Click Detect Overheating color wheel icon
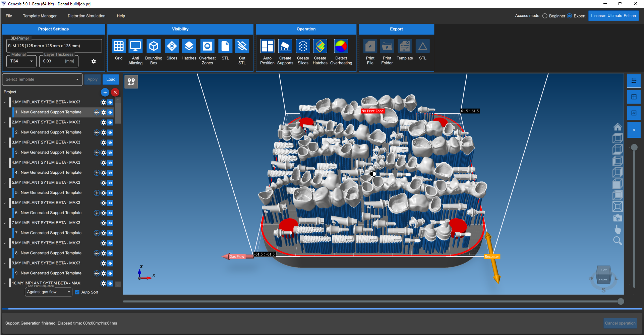Screen dimensions: 644x335 pyautogui.click(x=341, y=46)
